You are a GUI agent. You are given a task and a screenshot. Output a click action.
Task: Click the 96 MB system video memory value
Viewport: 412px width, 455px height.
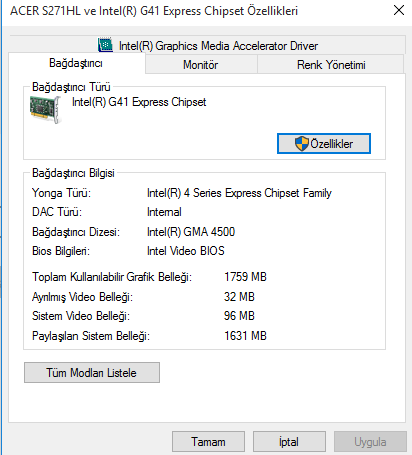pyautogui.click(x=239, y=316)
